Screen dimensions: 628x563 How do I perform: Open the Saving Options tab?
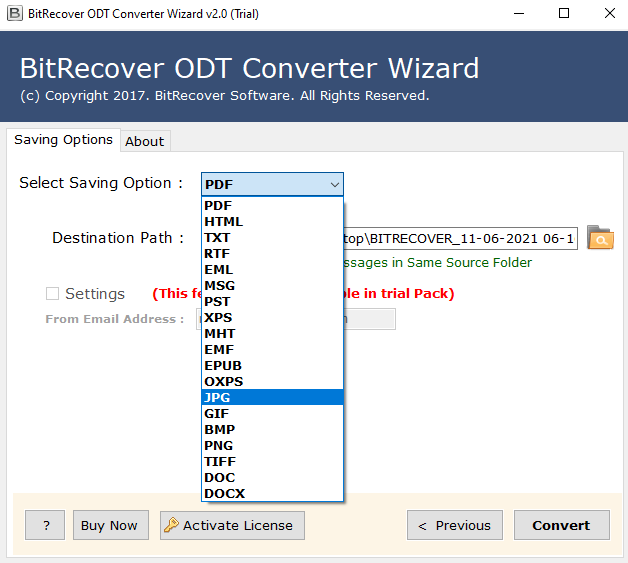point(63,140)
